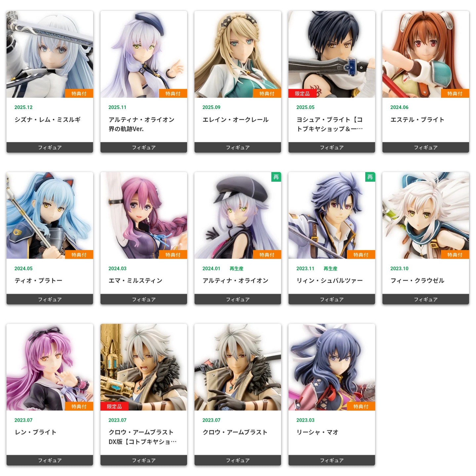Click 特典付 badge on エステル・ブライト image
Image resolution: width=476 pixels, height=476 pixels.
[x=455, y=93]
